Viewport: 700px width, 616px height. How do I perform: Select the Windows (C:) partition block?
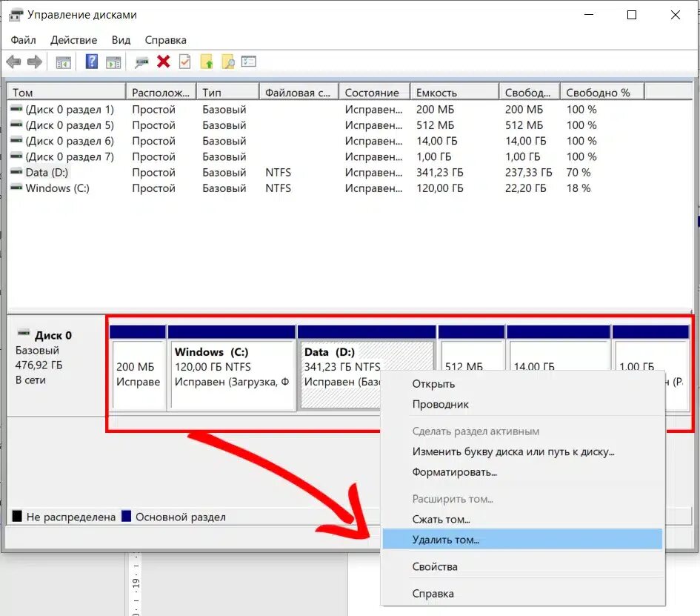232,367
